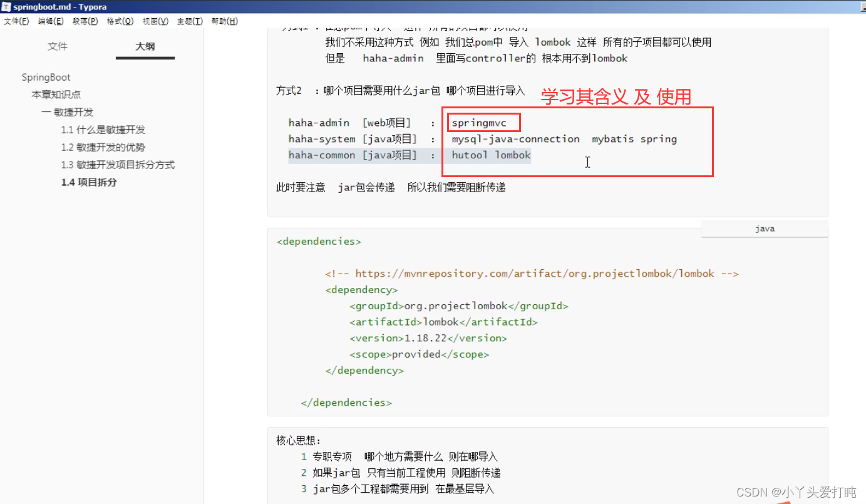Click the closing </dependency> tag
Screen dimensions: 866x504
point(364,371)
